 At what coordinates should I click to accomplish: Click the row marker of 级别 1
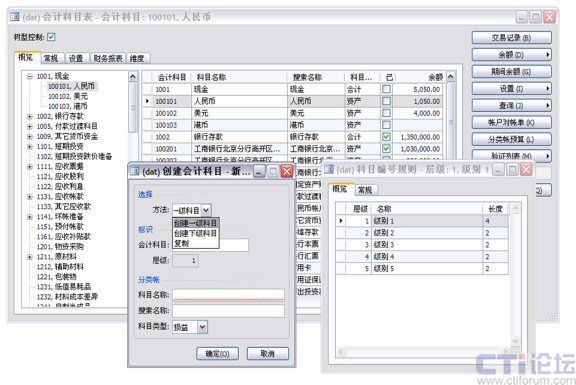point(341,221)
